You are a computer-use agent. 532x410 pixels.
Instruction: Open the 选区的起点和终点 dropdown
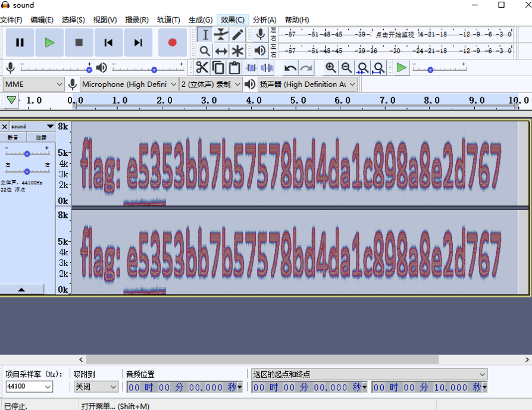[x=369, y=374]
